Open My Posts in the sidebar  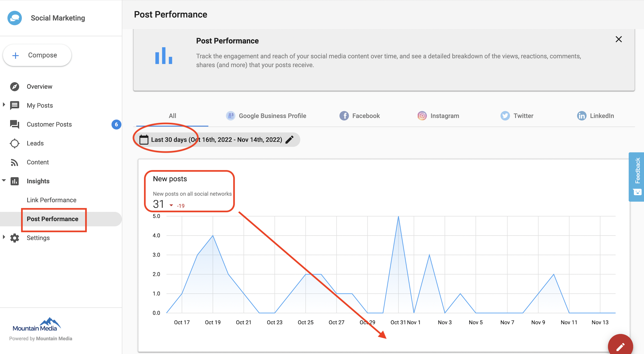(x=40, y=106)
